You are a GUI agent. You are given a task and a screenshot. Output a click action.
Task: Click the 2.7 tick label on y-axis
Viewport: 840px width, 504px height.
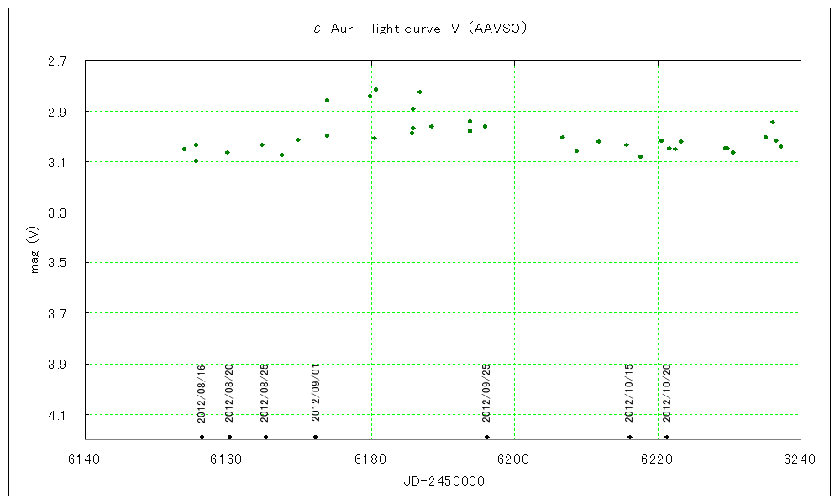(60, 61)
